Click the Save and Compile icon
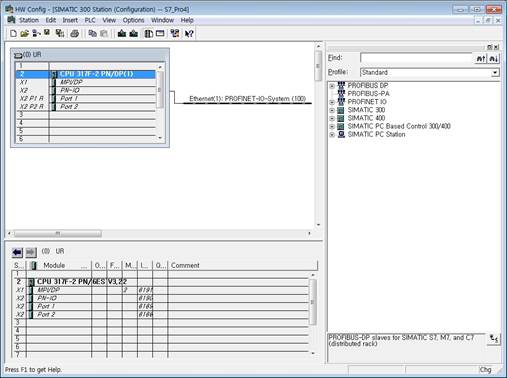The height and width of the screenshot is (378, 507). tap(60, 33)
